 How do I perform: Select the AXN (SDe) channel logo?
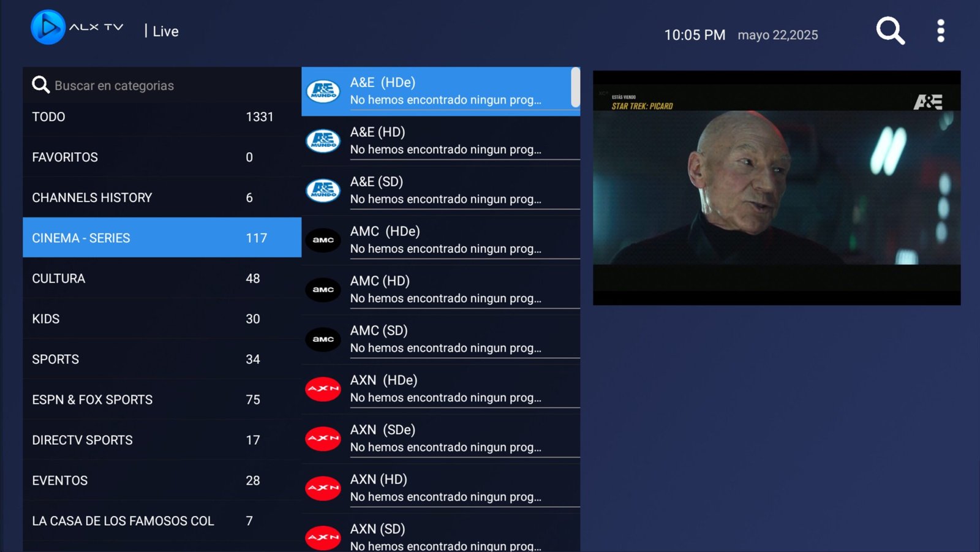pos(323,439)
